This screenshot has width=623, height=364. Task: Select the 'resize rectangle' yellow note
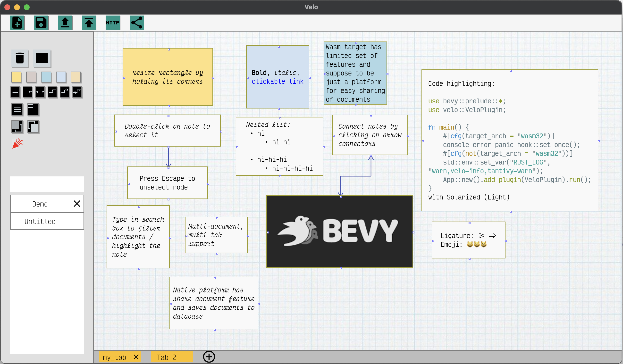click(x=168, y=77)
